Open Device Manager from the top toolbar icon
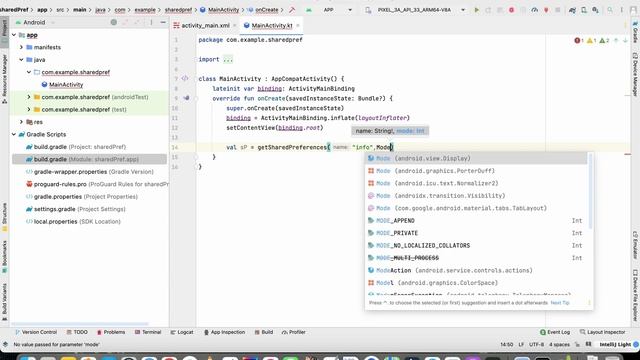640x360 pixels. [x=584, y=10]
